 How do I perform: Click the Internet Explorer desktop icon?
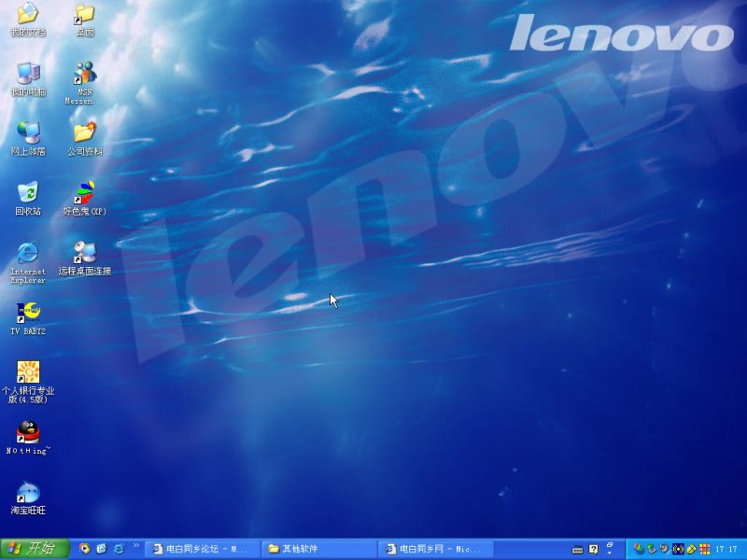click(x=28, y=254)
